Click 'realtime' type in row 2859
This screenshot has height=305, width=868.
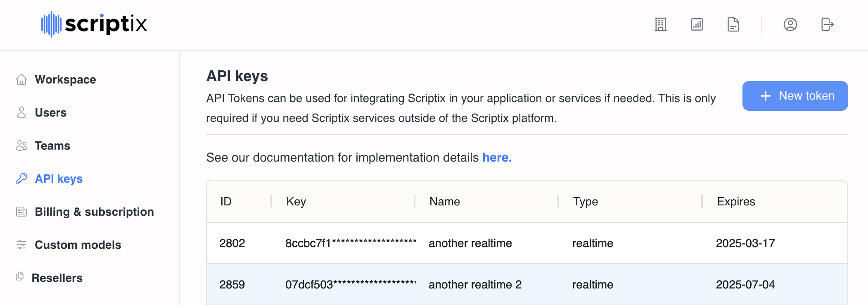(x=593, y=284)
